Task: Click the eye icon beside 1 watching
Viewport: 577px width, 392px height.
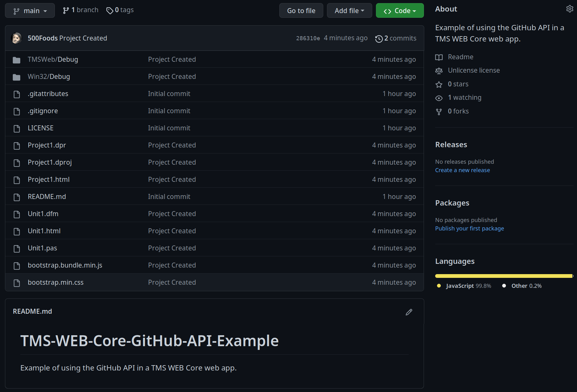Action: 439,98
